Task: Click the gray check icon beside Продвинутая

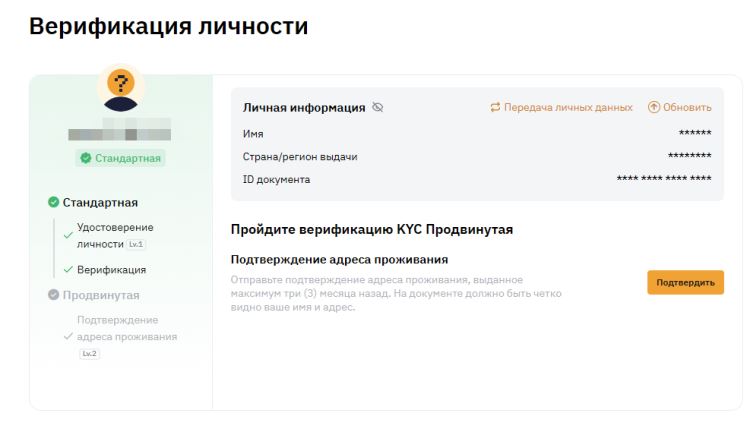Action: point(53,295)
